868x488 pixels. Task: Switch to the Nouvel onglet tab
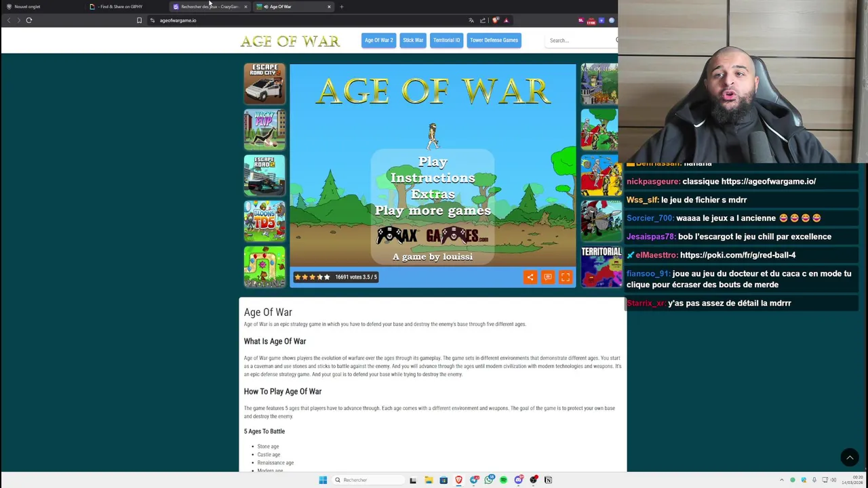point(42,7)
